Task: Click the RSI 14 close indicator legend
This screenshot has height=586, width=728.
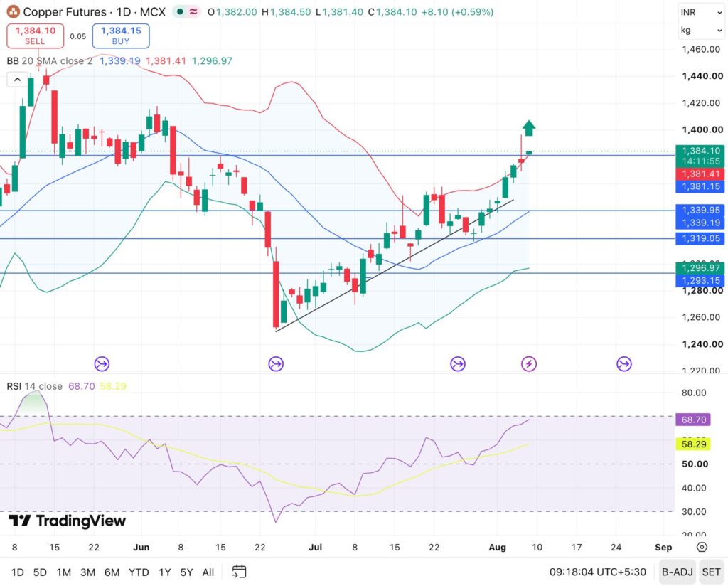Action: 34,386
